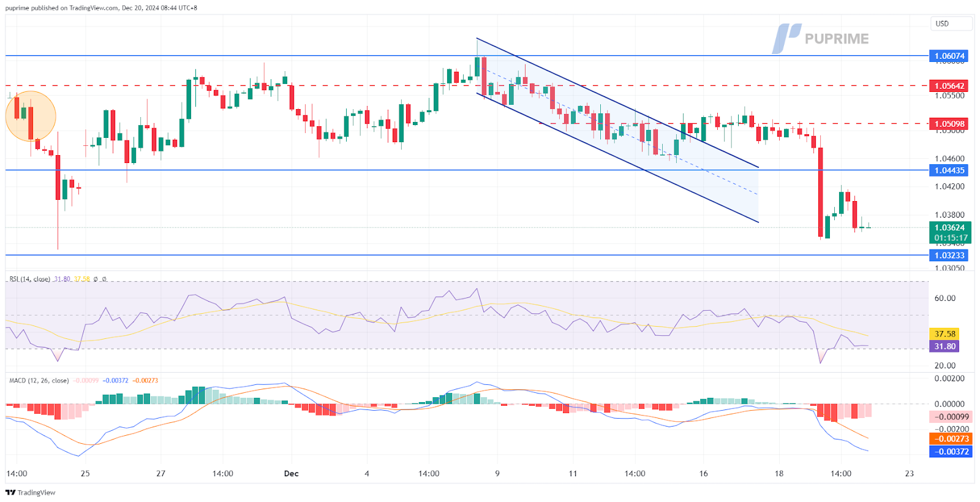Screen dimensions: 980x502
Task: Click the TradingView logo in the footer
Action: tap(30, 492)
